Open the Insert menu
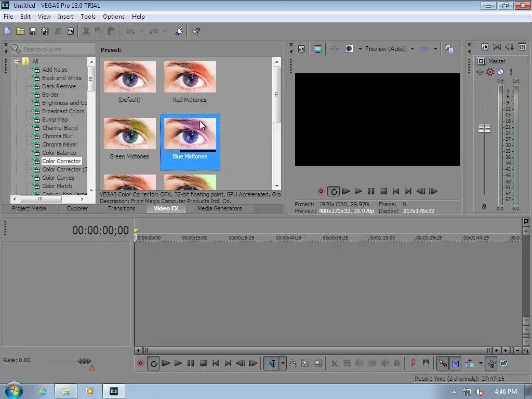This screenshot has height=399, width=532. 65,16
